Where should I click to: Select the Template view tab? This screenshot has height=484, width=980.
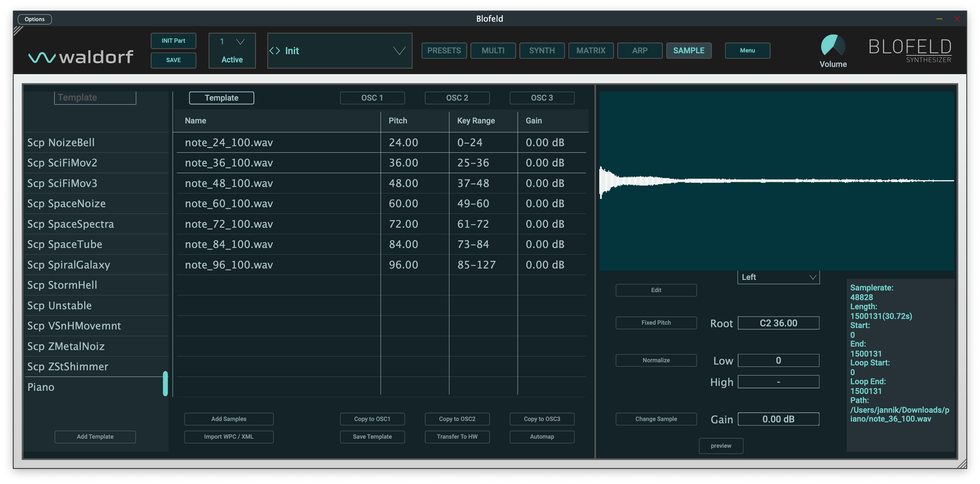click(x=222, y=98)
